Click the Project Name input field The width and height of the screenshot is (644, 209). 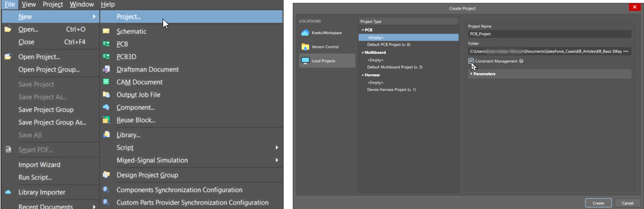549,34
